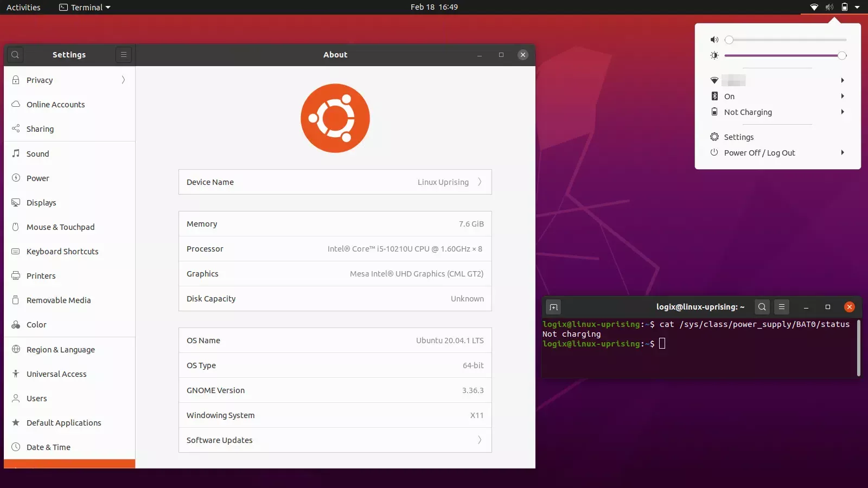Click the 'Not charging' terminal output
This screenshot has height=488, width=868.
click(x=572, y=334)
